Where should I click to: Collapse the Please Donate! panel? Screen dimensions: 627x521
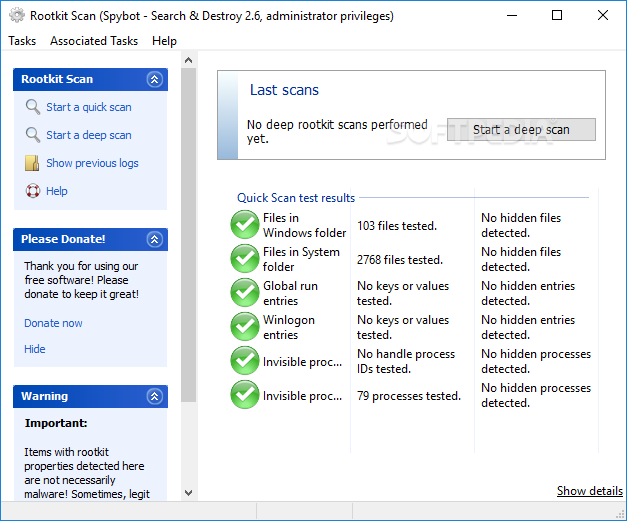154,239
